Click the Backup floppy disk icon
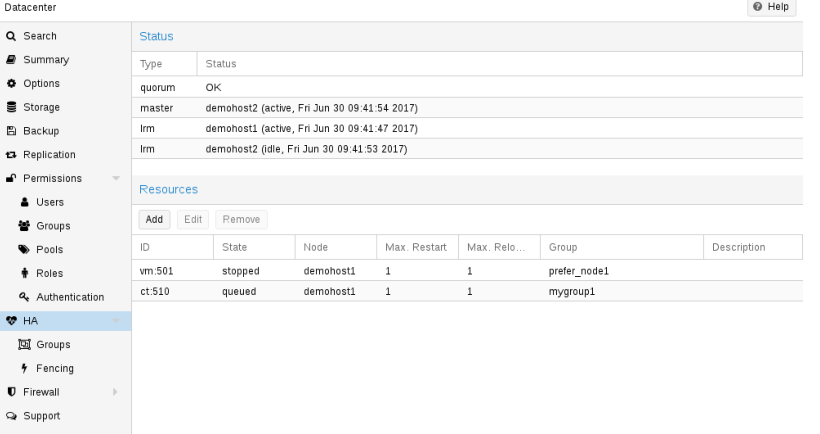This screenshot has height=434, width=820. click(11, 131)
